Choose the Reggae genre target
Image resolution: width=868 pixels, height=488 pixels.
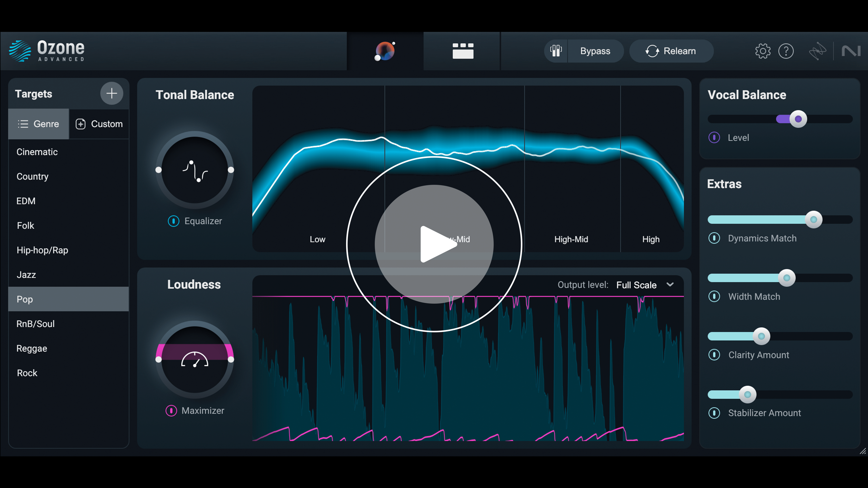tap(68, 348)
